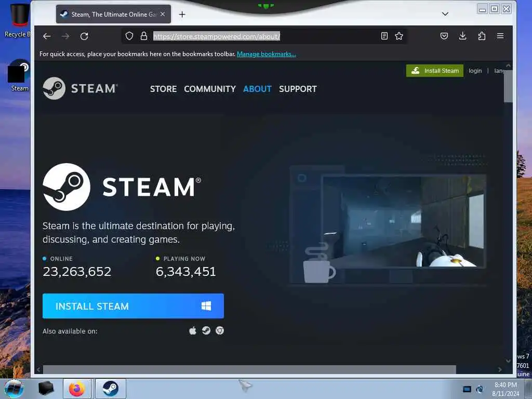This screenshot has width=532, height=399.
Task: Click the green Install Steam header button
Action: 435,71
